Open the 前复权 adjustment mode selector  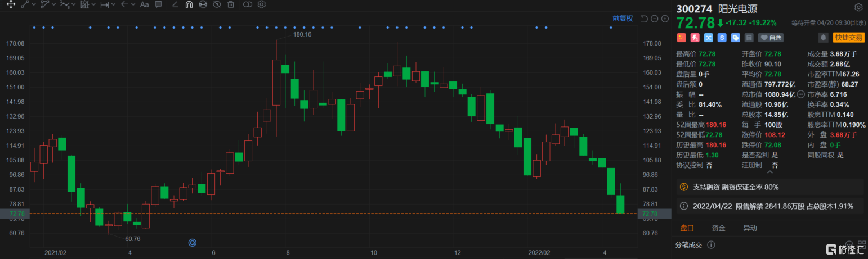pos(623,19)
